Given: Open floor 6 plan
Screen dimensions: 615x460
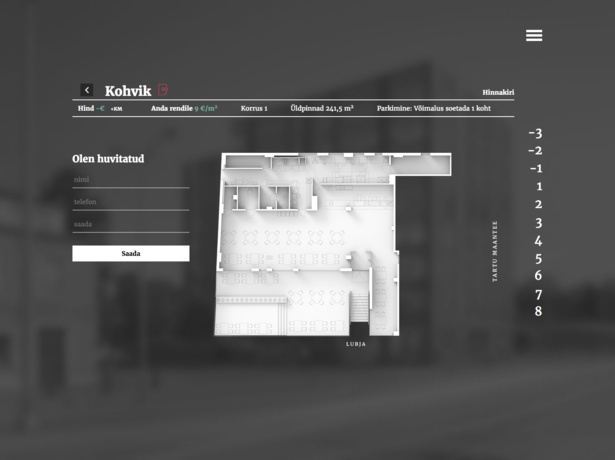Looking at the screenshot, I should coord(539,276).
